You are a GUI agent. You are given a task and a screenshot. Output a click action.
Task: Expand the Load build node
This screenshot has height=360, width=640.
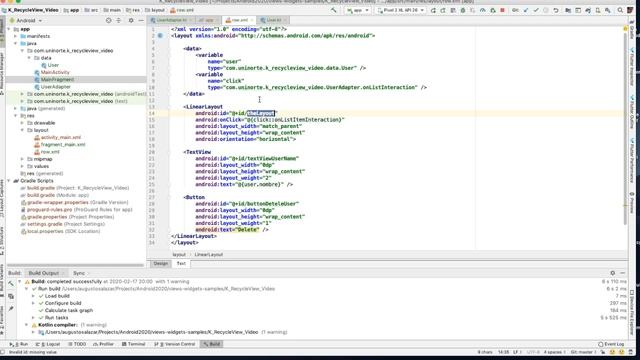pos(33,296)
